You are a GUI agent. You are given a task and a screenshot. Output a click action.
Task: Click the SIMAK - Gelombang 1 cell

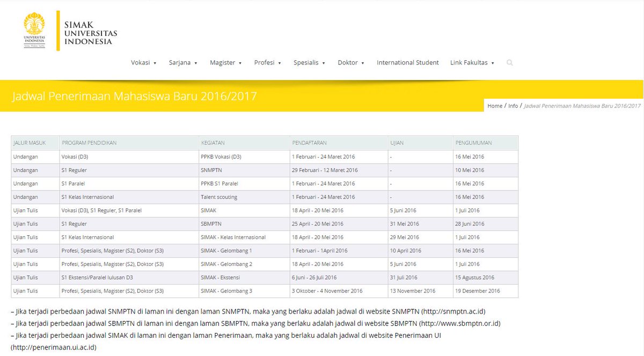(x=244, y=251)
